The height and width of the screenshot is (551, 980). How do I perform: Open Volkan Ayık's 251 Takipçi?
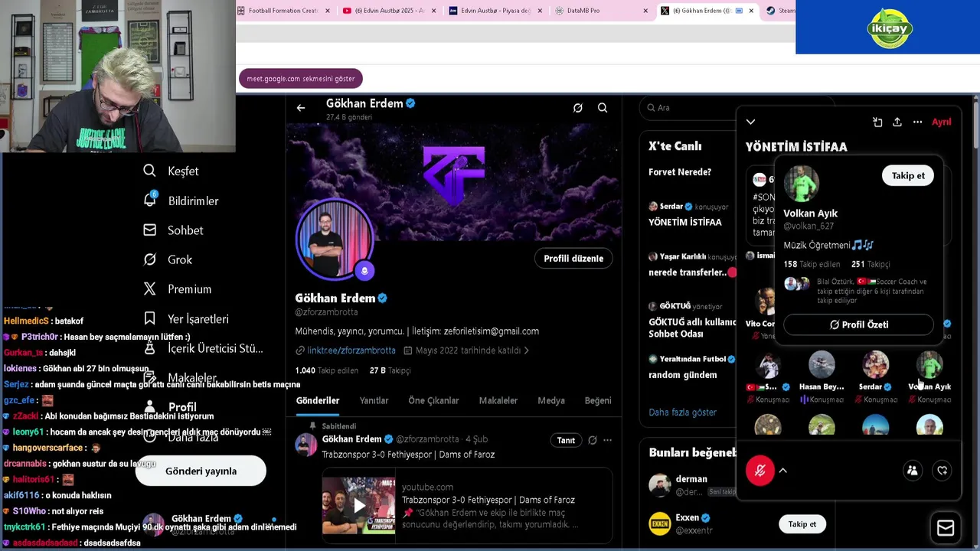pos(871,264)
